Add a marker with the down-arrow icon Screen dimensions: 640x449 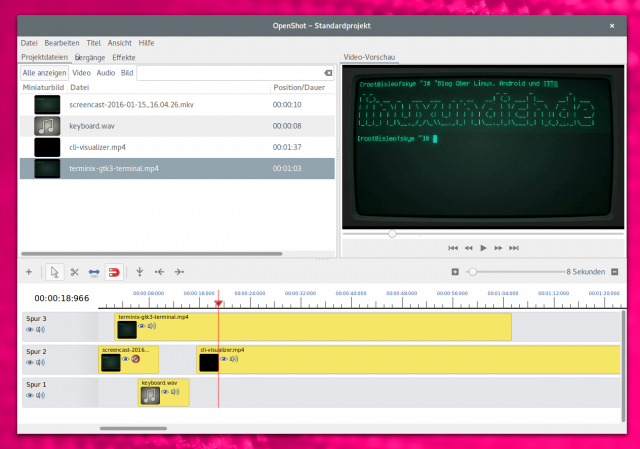click(x=140, y=272)
